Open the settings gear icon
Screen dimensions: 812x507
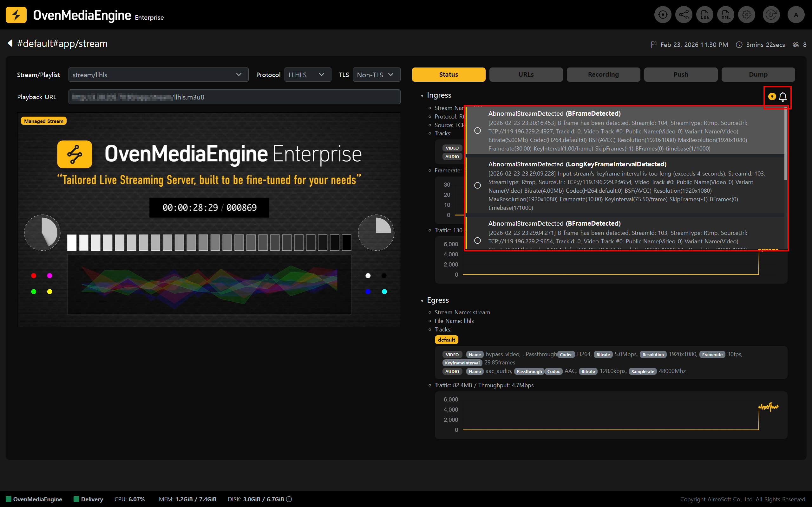[747, 15]
